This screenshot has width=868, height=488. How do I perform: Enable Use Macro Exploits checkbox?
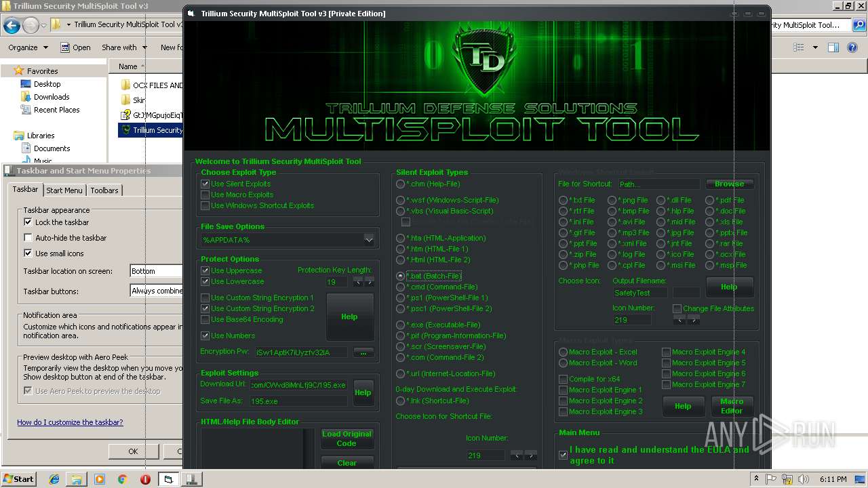tap(205, 195)
